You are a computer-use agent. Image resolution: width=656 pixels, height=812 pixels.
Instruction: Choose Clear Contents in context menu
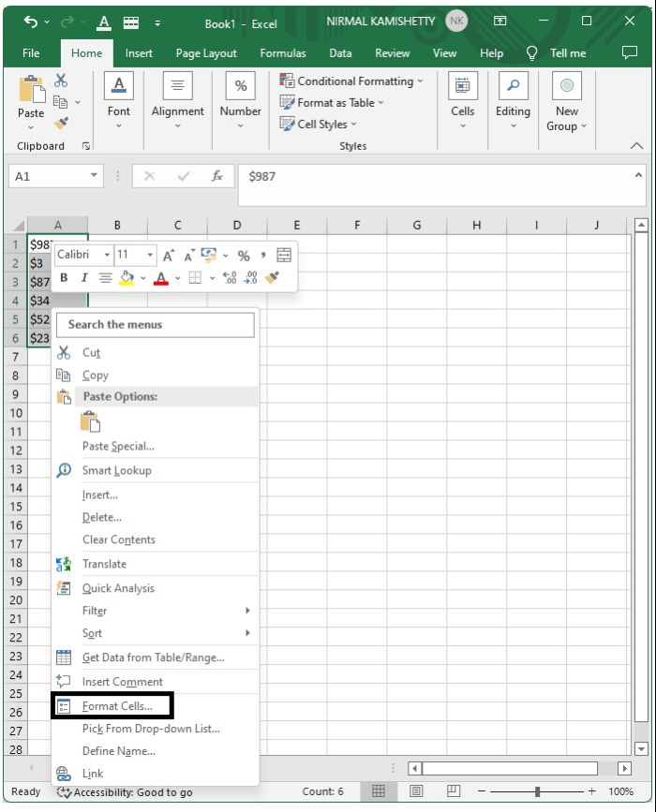(119, 539)
